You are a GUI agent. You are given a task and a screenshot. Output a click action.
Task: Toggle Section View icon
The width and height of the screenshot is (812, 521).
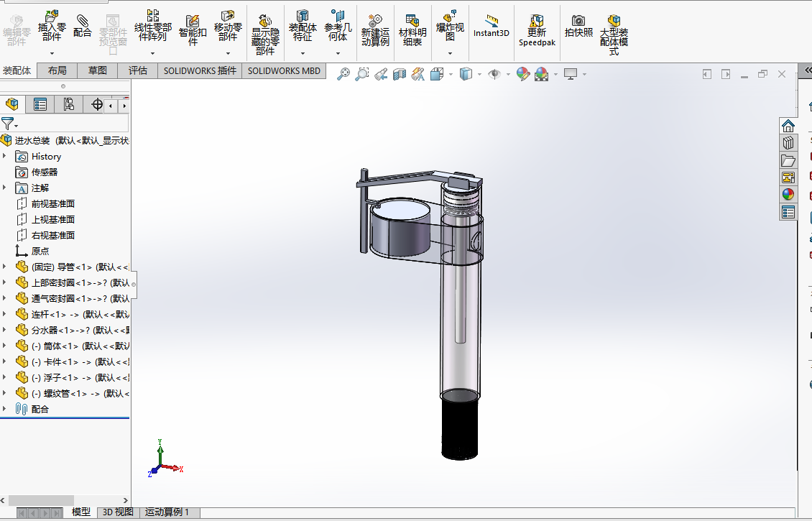(x=400, y=74)
